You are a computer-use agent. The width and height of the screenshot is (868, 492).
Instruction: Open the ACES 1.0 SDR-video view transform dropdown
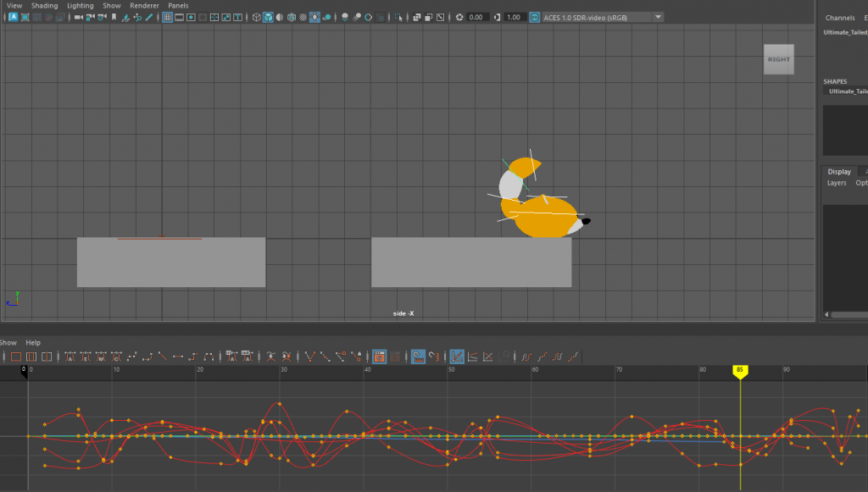click(603, 17)
